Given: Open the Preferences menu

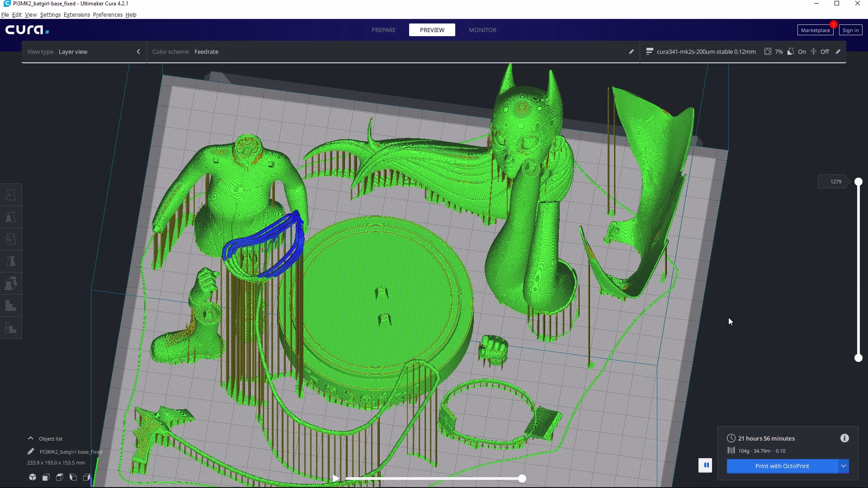Looking at the screenshot, I should (x=108, y=14).
